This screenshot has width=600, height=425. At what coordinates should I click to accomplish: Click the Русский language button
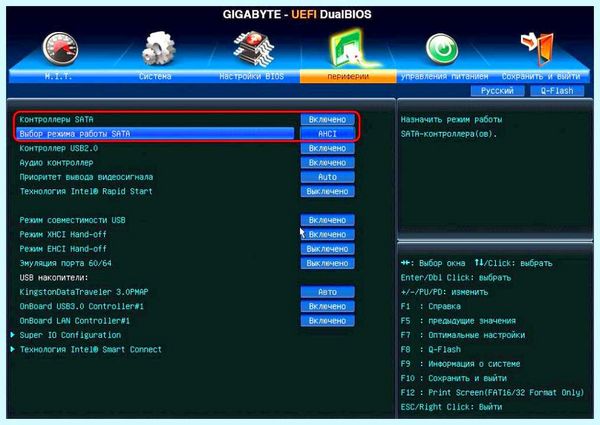497,91
